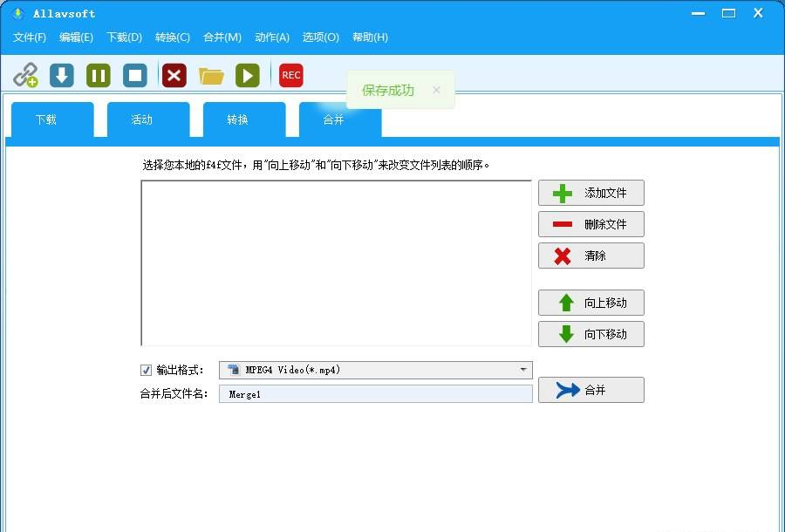Open the 合并(M) menu
This screenshot has height=532, width=785.
[222, 37]
